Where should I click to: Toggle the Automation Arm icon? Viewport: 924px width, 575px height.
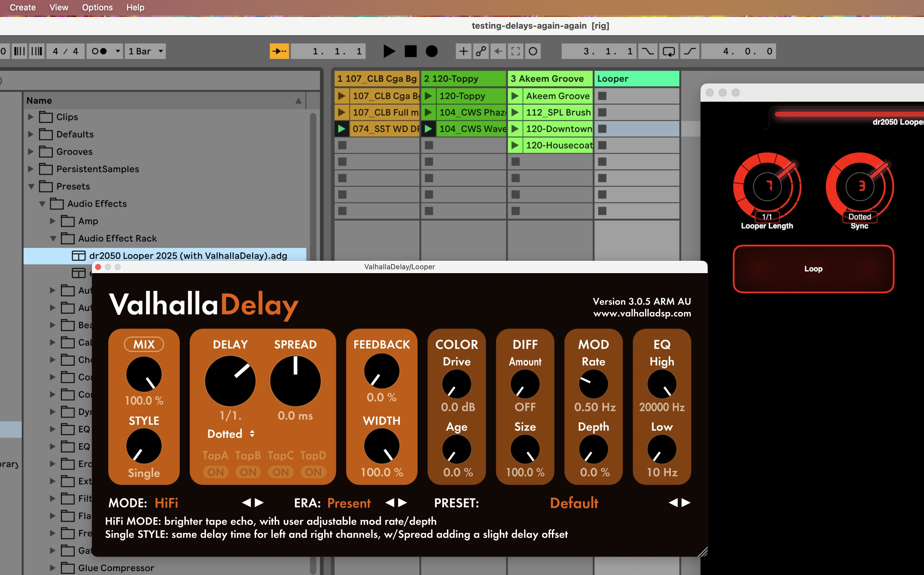481,51
